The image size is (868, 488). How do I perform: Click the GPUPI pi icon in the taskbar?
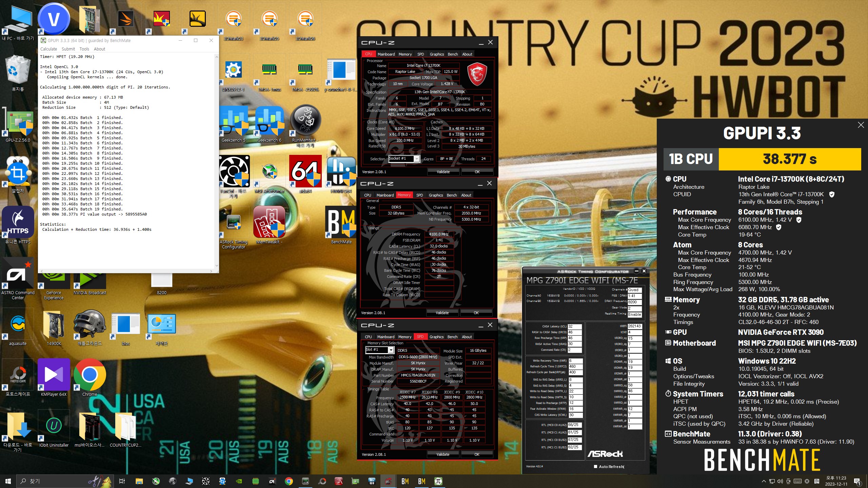point(438,481)
